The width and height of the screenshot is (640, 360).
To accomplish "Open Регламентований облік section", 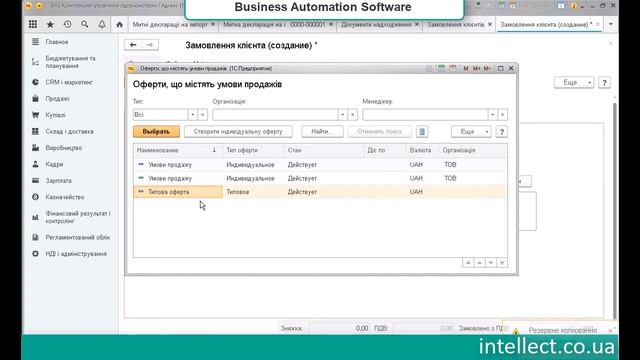I will tap(78, 237).
